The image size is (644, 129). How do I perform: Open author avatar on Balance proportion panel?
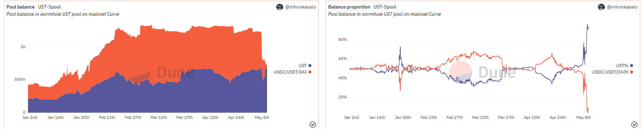click(601, 7)
